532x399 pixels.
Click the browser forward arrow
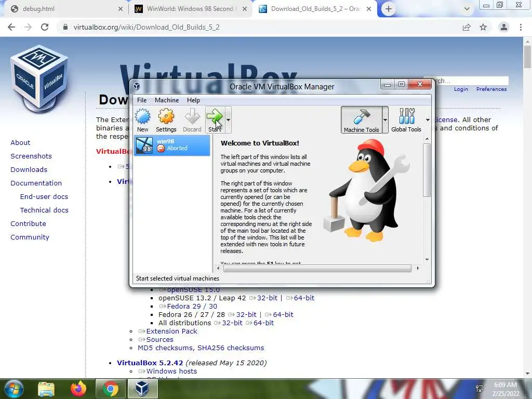[28, 27]
